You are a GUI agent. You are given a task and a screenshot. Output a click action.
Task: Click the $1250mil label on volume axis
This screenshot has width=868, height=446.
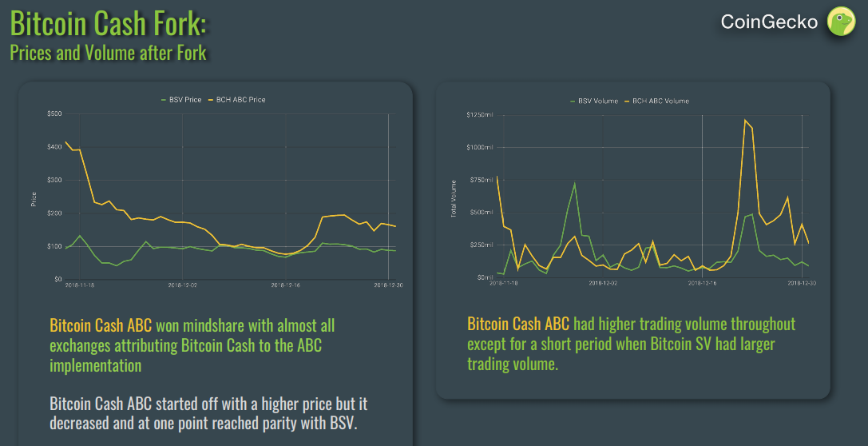pyautogui.click(x=480, y=115)
